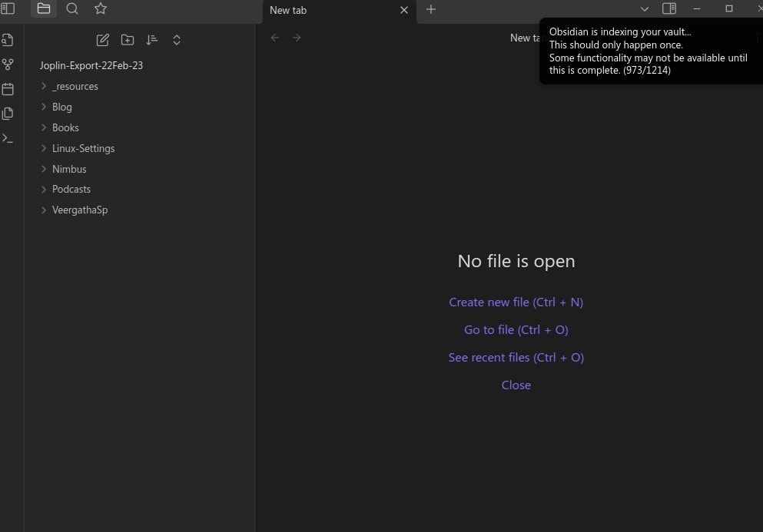This screenshot has height=532, width=763.
Task: Open the search magnifier tab
Action: pyautogui.click(x=72, y=8)
